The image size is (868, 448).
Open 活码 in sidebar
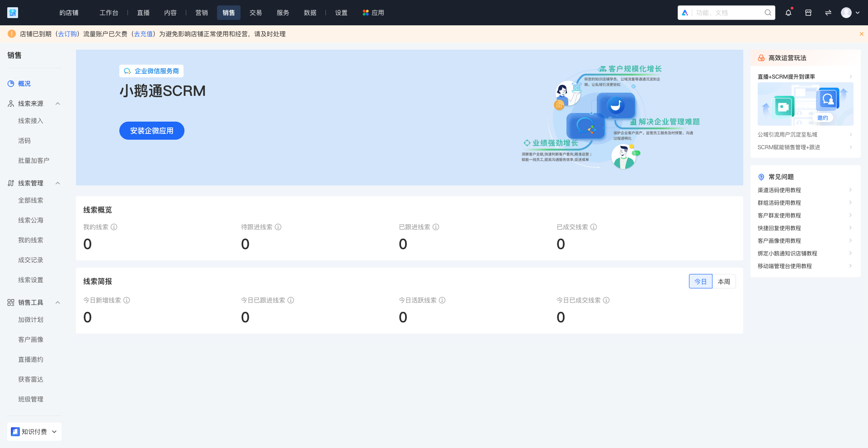click(x=24, y=141)
